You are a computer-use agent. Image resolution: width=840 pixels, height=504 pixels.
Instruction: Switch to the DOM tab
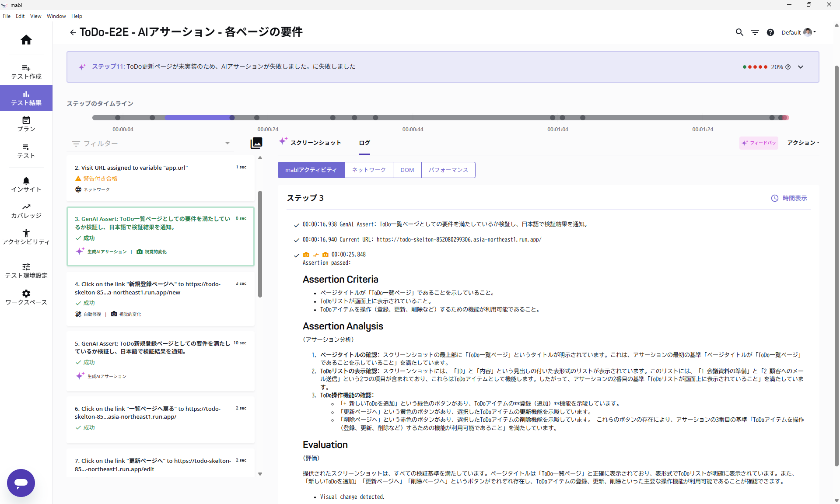coord(407,170)
